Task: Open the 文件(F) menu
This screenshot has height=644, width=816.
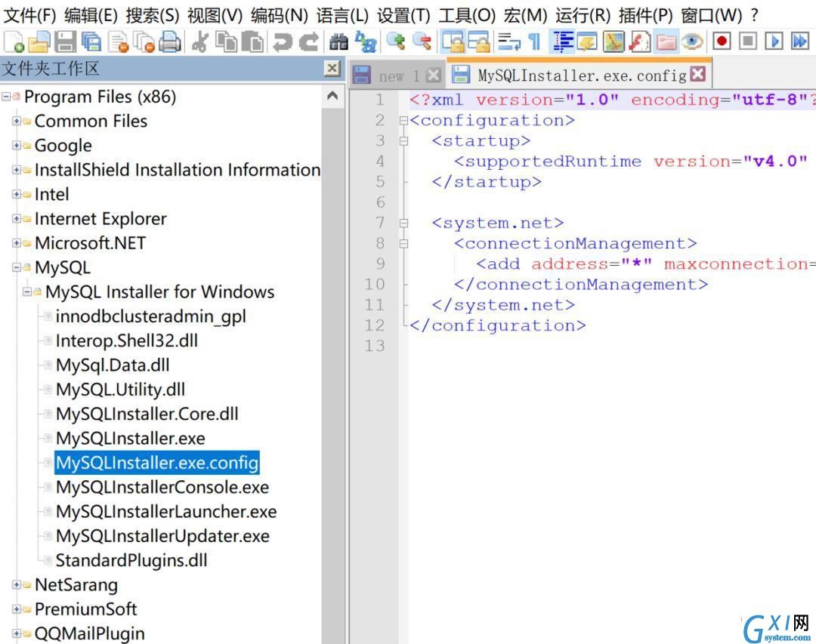Action: point(29,16)
